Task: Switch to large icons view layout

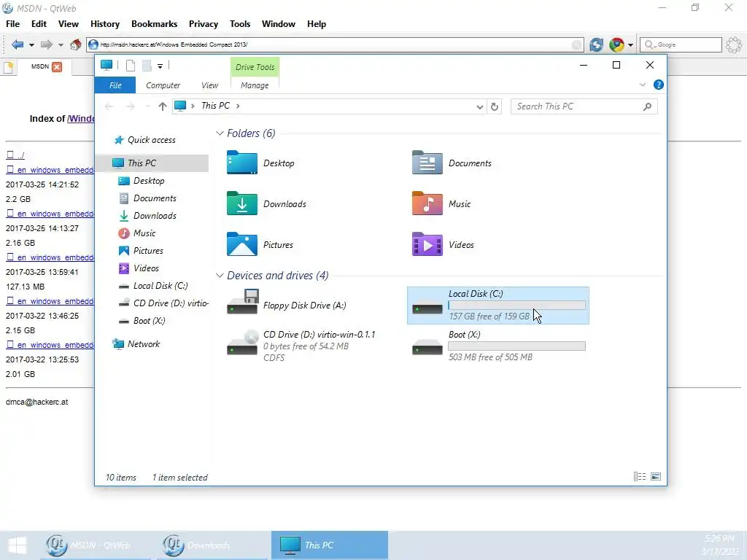Action: [656, 477]
